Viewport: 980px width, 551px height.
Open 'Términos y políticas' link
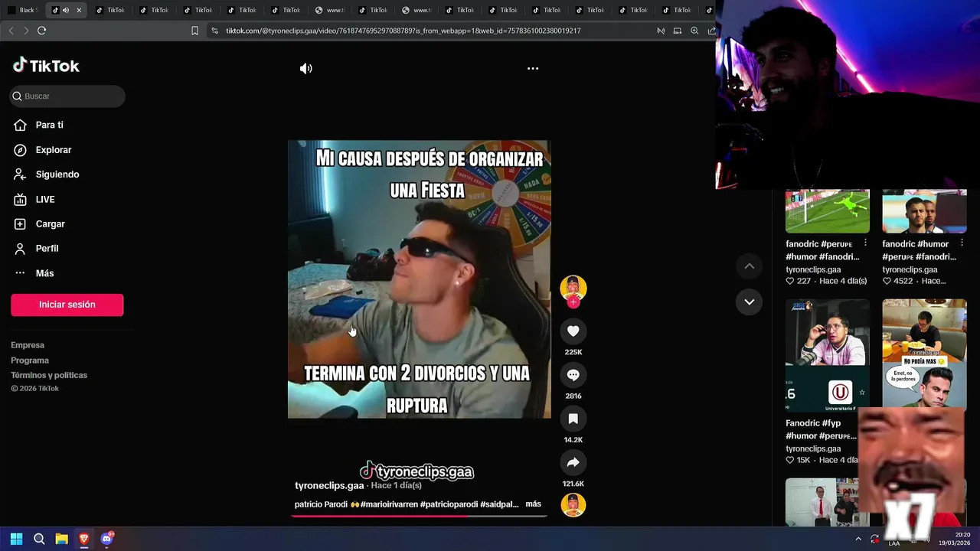click(x=49, y=375)
